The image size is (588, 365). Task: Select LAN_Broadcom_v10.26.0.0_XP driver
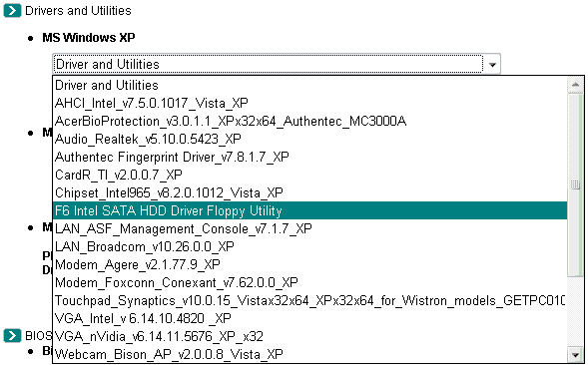tap(309, 246)
